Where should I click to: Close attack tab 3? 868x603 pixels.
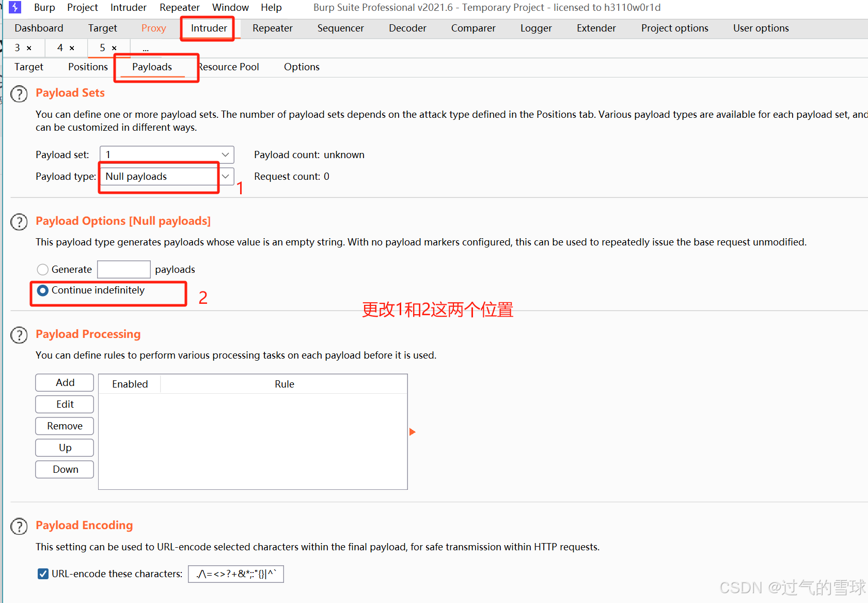tap(29, 48)
